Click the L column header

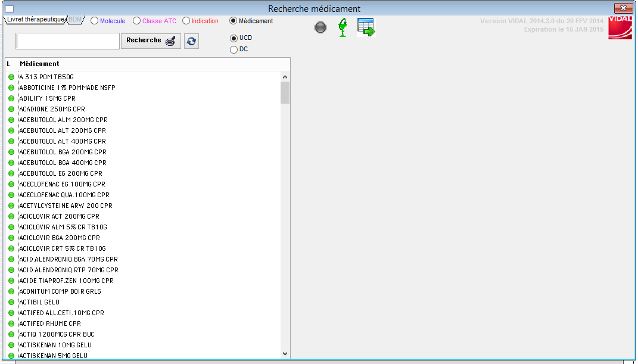[x=9, y=64]
